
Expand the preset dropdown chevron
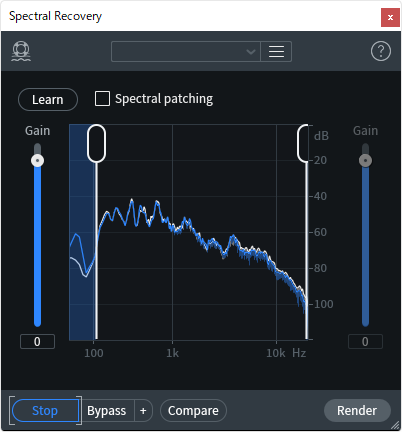click(251, 52)
